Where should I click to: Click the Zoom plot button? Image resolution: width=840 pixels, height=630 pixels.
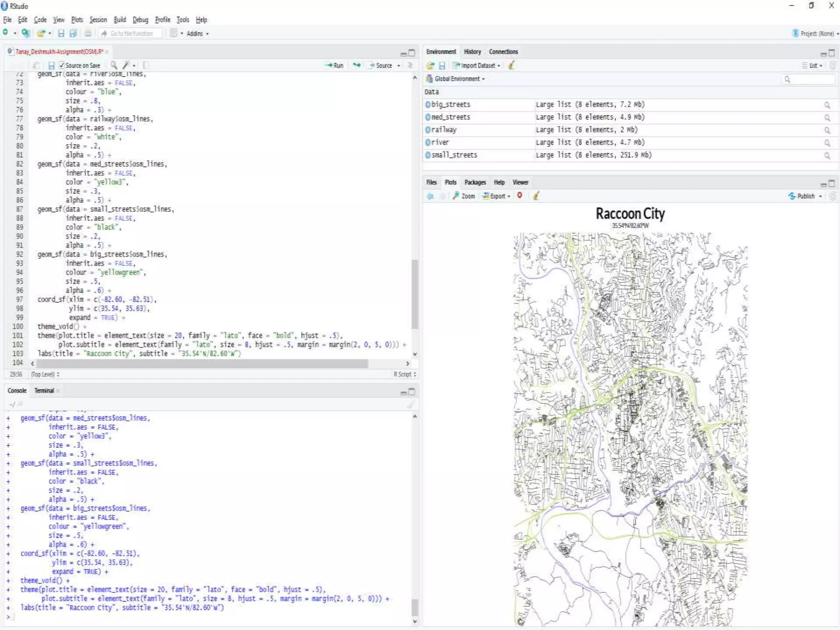[464, 196]
